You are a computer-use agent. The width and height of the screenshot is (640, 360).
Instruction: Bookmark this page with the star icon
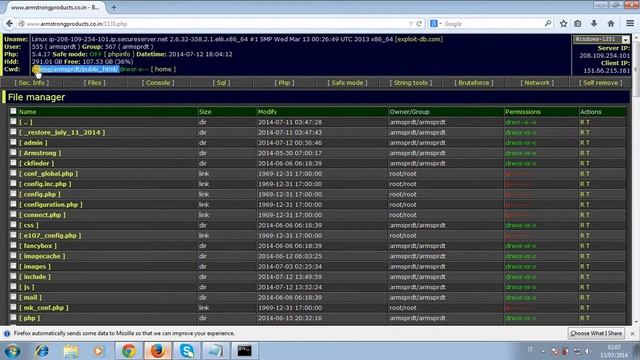(563, 24)
